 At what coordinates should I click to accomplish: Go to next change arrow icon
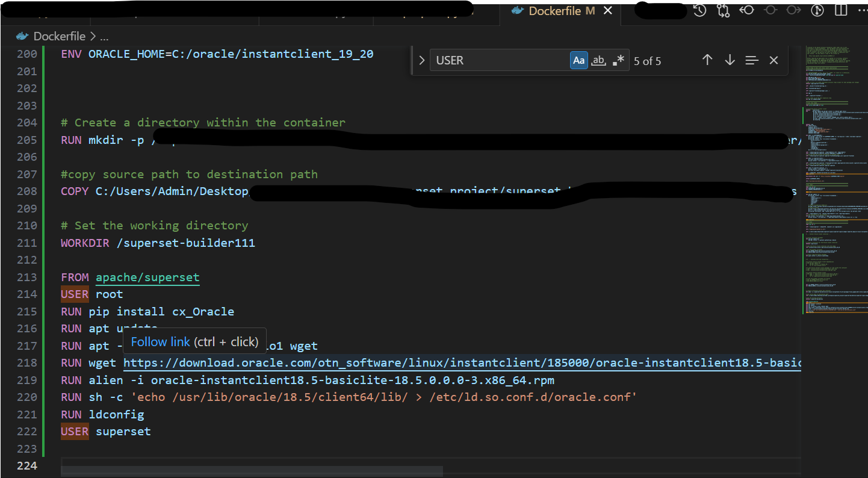[793, 10]
